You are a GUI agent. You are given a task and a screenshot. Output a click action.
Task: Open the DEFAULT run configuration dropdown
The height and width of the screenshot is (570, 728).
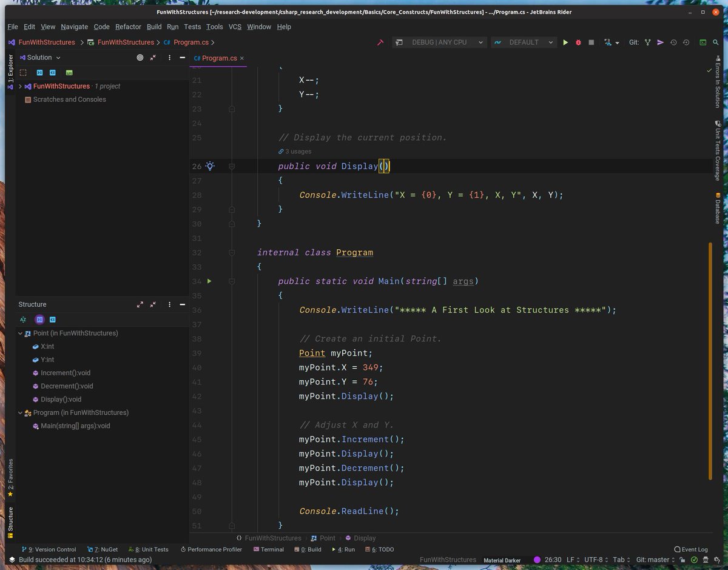[x=524, y=42]
